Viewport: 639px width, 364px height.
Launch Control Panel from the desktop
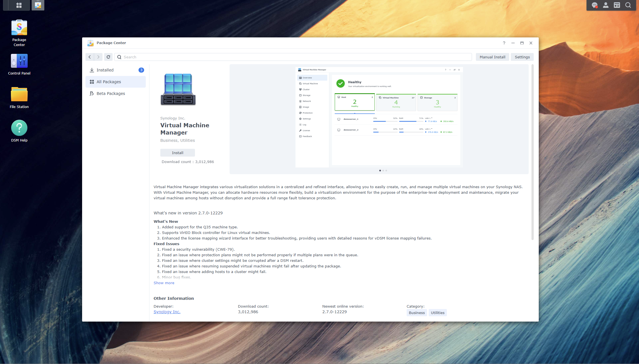pyautogui.click(x=19, y=64)
